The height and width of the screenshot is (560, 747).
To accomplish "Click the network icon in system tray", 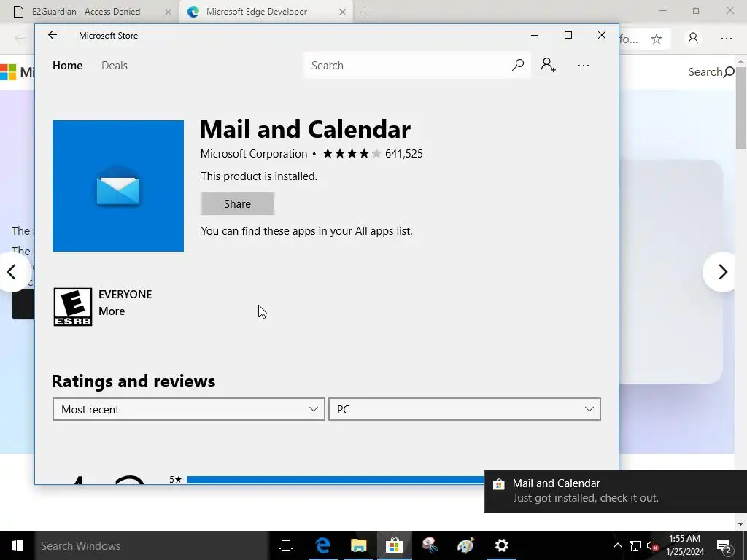I will [x=635, y=545].
